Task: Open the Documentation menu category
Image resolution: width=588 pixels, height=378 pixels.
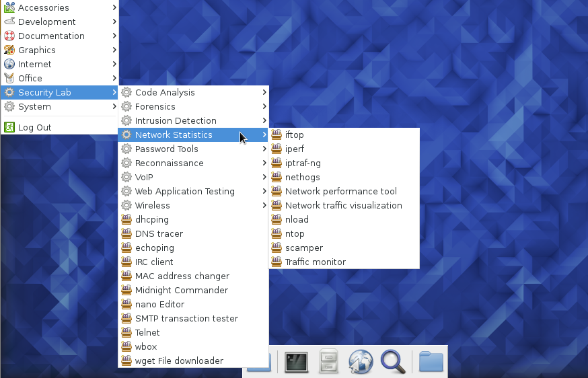Action: [x=60, y=36]
